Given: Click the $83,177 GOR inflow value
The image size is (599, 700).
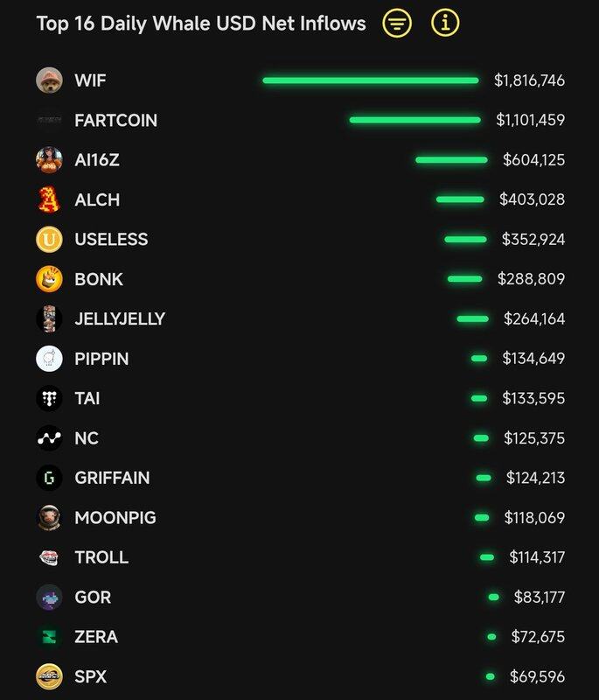Looking at the screenshot, I should click(535, 598).
